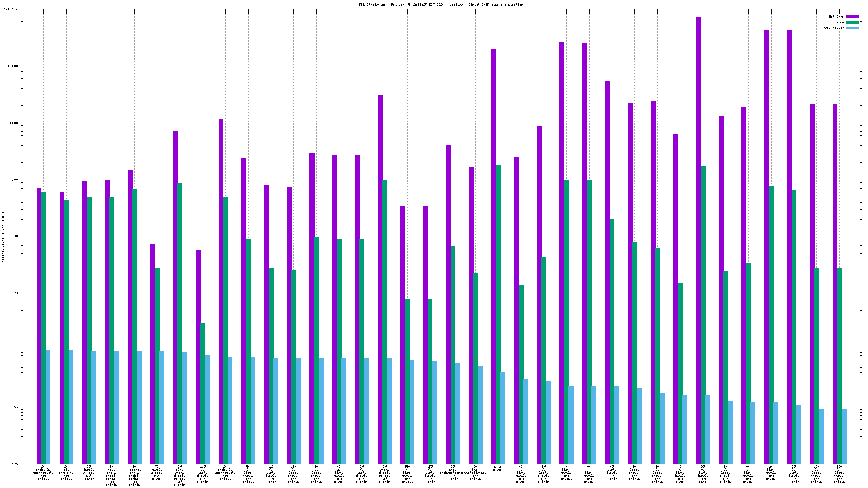Click the 'Message Count or Spam Score' axis title

pyautogui.click(x=3, y=236)
